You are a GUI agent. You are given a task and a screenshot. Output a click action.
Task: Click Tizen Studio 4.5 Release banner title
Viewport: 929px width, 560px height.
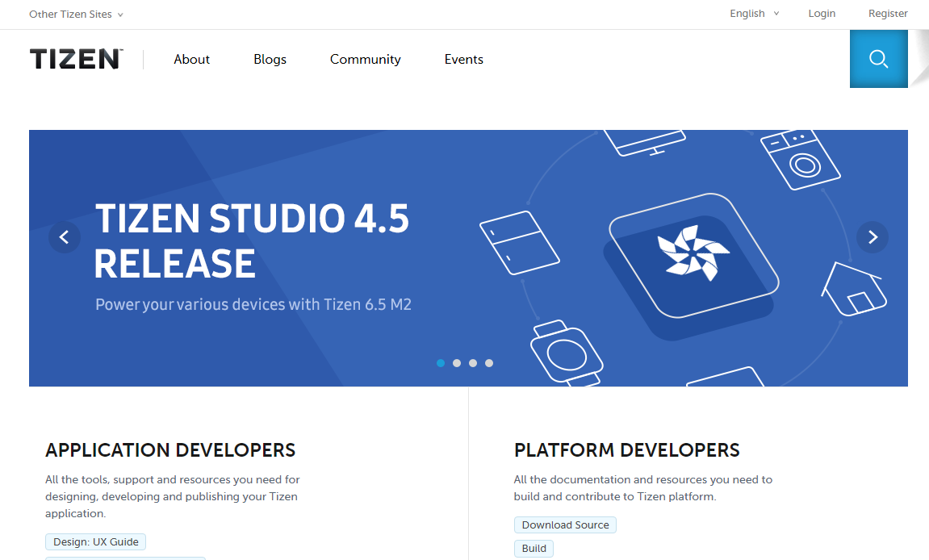point(252,240)
